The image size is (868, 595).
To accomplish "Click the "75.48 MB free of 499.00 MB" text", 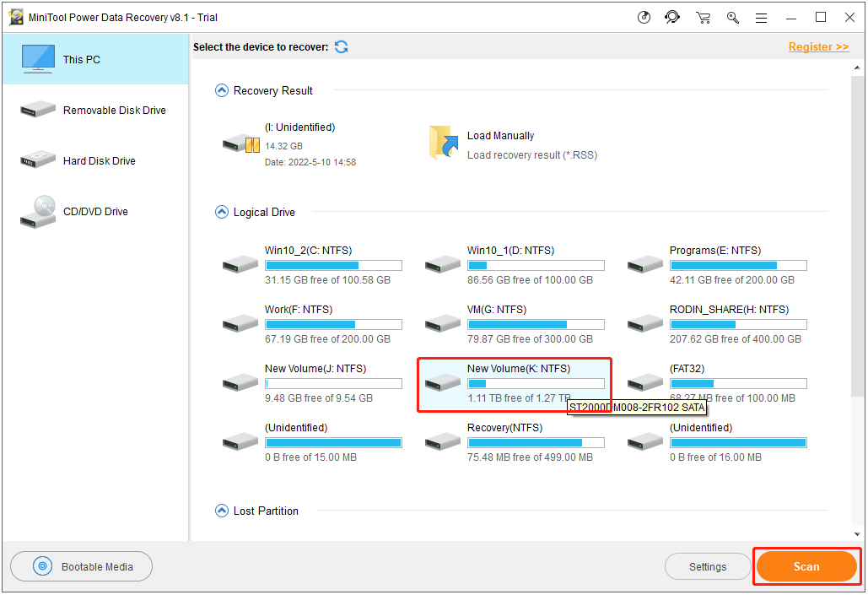I will pyautogui.click(x=530, y=457).
